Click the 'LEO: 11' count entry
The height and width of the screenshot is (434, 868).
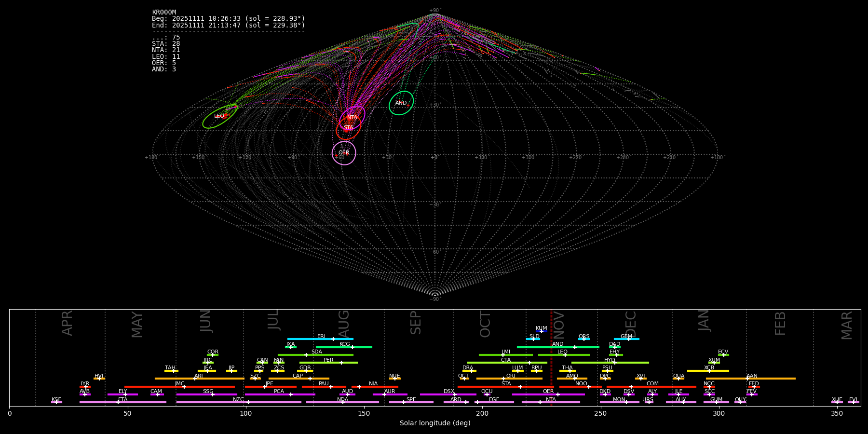(166, 57)
